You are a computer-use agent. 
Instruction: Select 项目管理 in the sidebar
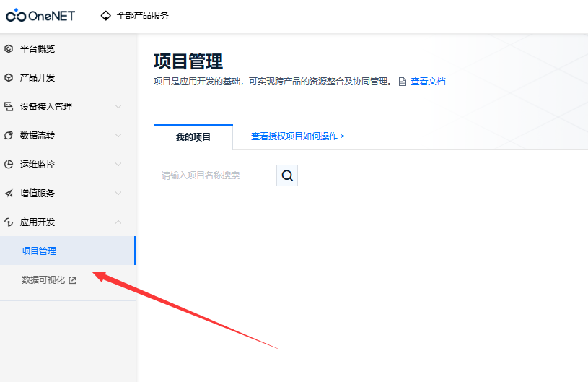(x=39, y=251)
